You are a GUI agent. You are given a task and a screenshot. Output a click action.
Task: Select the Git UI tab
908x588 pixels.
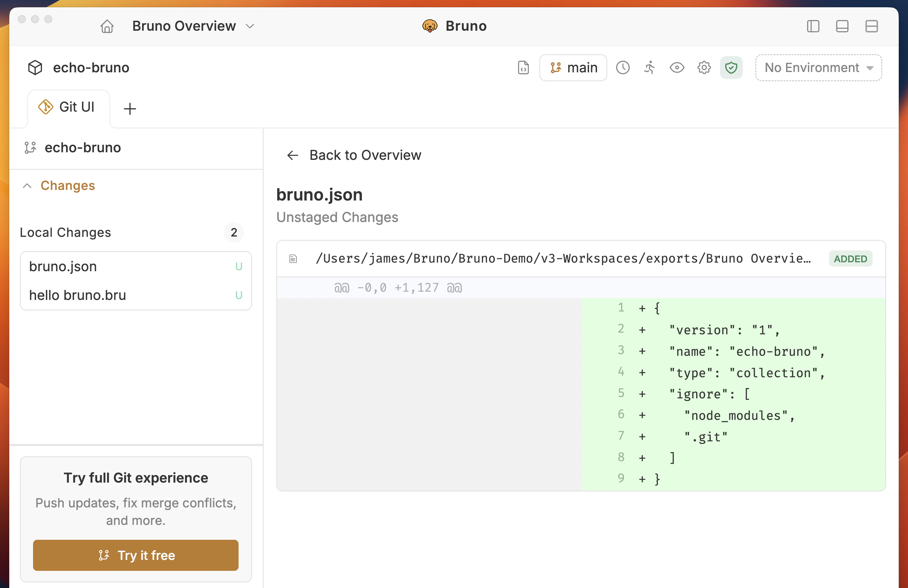pyautogui.click(x=69, y=107)
